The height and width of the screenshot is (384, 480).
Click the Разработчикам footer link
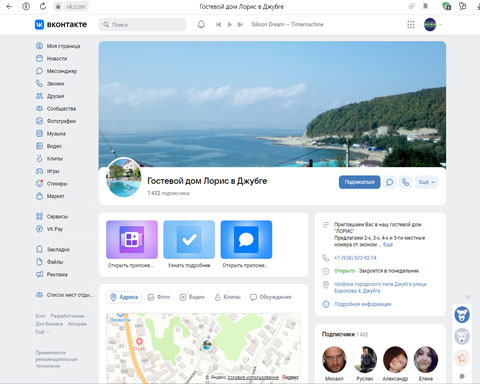click(67, 316)
